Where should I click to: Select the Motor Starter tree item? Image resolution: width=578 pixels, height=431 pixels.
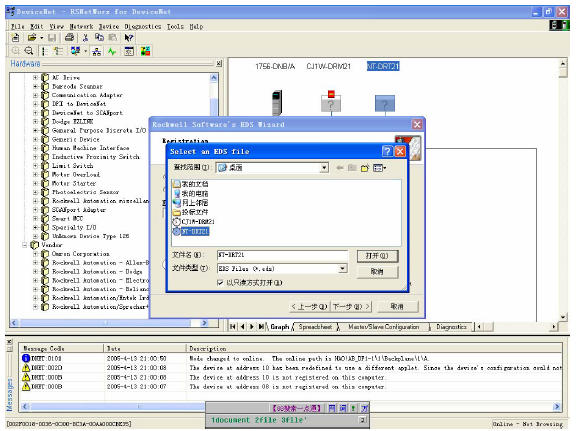pyautogui.click(x=74, y=184)
